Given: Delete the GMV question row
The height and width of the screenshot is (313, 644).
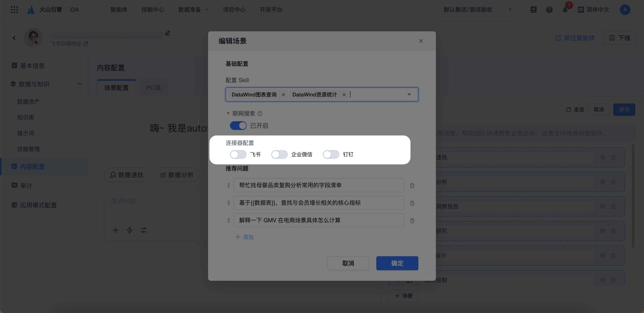Looking at the screenshot, I should (412, 221).
